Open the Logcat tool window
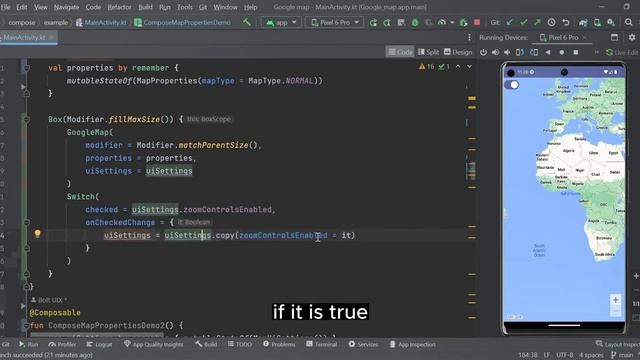The image size is (640, 360). coord(99,344)
